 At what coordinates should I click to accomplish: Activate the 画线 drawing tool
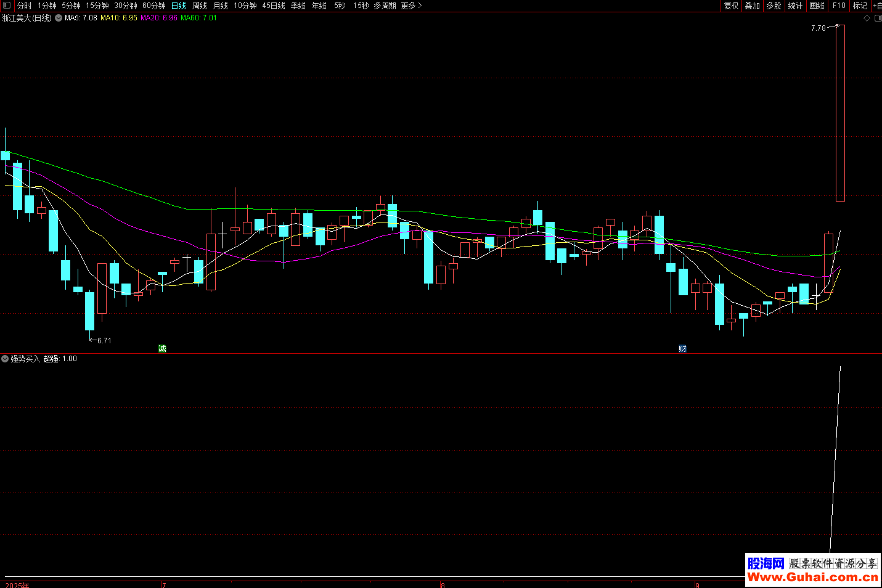817,6
